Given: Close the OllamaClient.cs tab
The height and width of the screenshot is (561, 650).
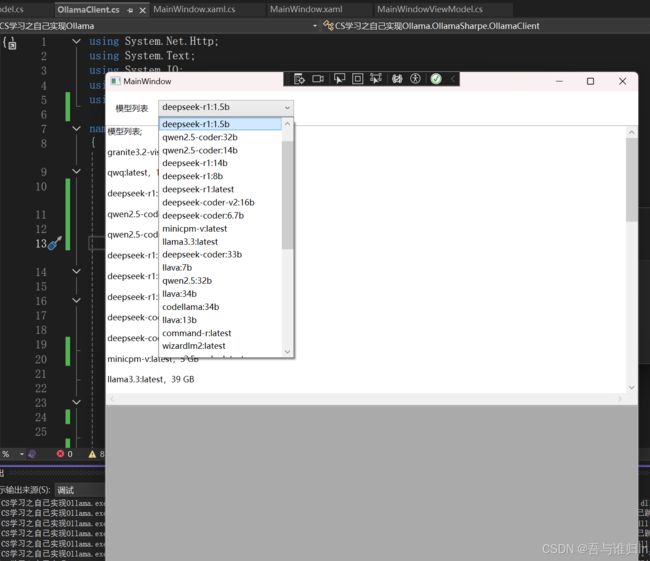Looking at the screenshot, I should (x=143, y=10).
